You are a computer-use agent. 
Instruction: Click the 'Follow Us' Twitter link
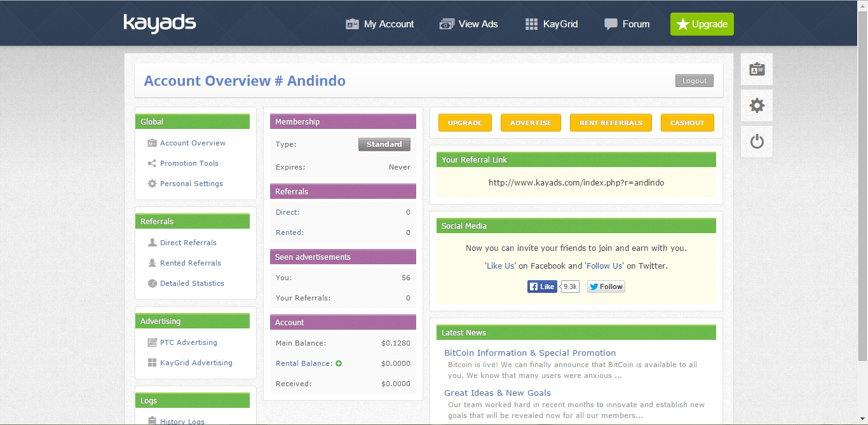coord(604,266)
